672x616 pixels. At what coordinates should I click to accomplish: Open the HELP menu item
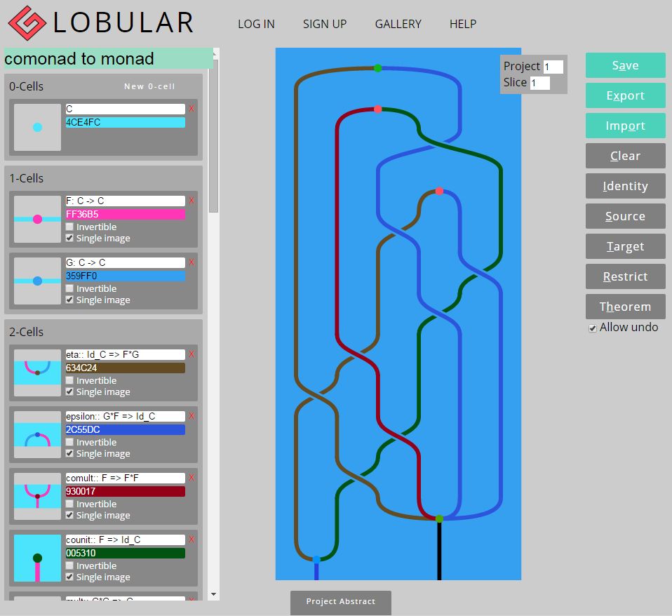click(x=463, y=24)
